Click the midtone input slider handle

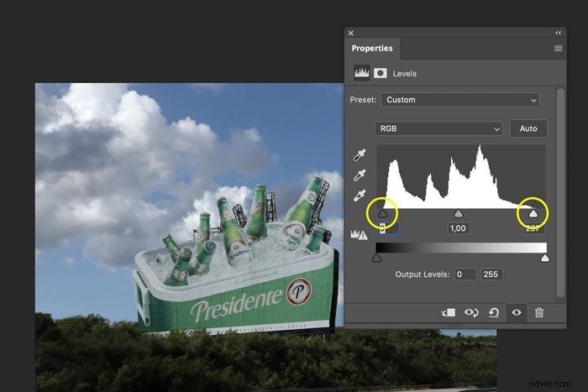click(x=459, y=214)
